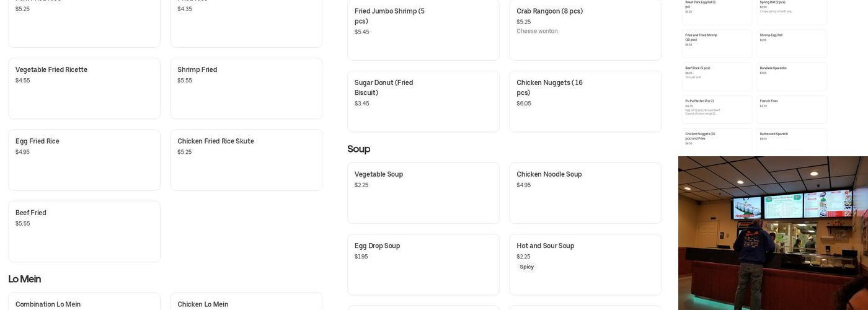Open Fried Jumbo Shrimp (5 pcs)
The width and height of the screenshot is (868, 310).
pyautogui.click(x=423, y=29)
